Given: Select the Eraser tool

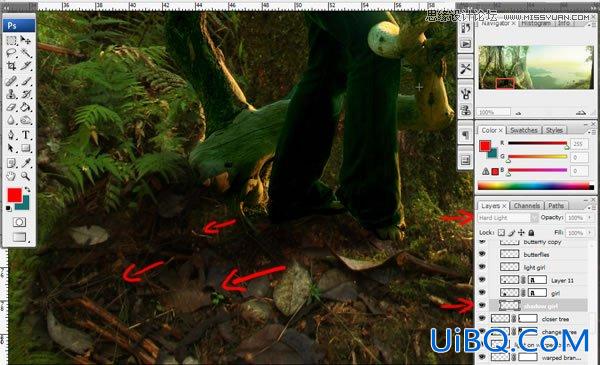Looking at the screenshot, I should [x=11, y=107].
